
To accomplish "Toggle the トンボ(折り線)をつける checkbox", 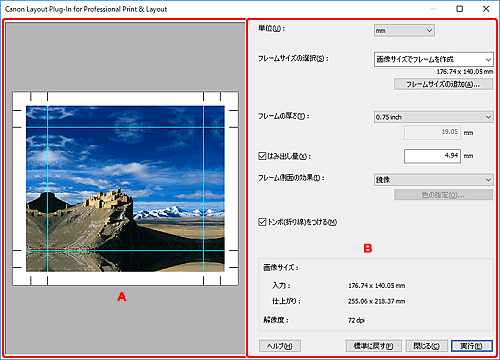I will coord(262,222).
